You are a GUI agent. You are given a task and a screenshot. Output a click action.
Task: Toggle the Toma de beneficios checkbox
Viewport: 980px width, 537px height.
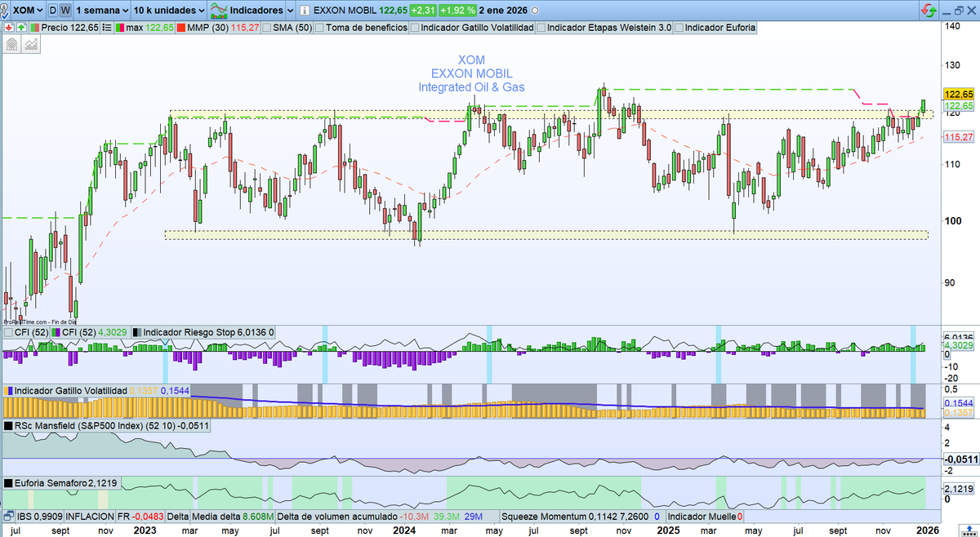click(x=319, y=28)
